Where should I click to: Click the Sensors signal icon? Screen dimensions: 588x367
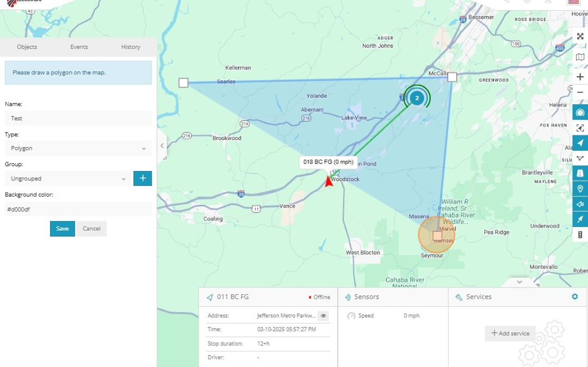348,297
